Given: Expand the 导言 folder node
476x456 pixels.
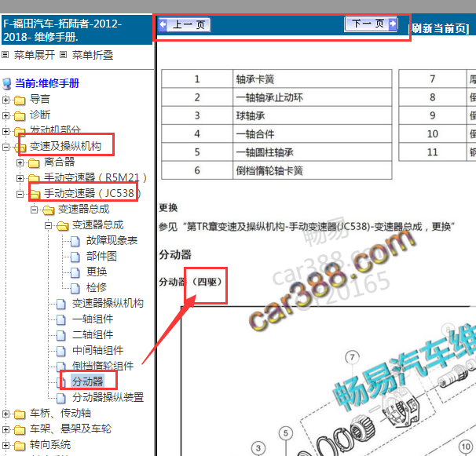Looking at the screenshot, I should pos(5,100).
